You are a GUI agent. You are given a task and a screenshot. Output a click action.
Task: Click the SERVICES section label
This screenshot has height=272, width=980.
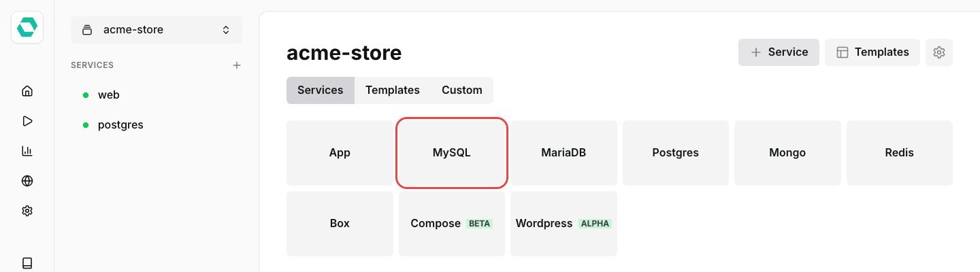(x=92, y=65)
